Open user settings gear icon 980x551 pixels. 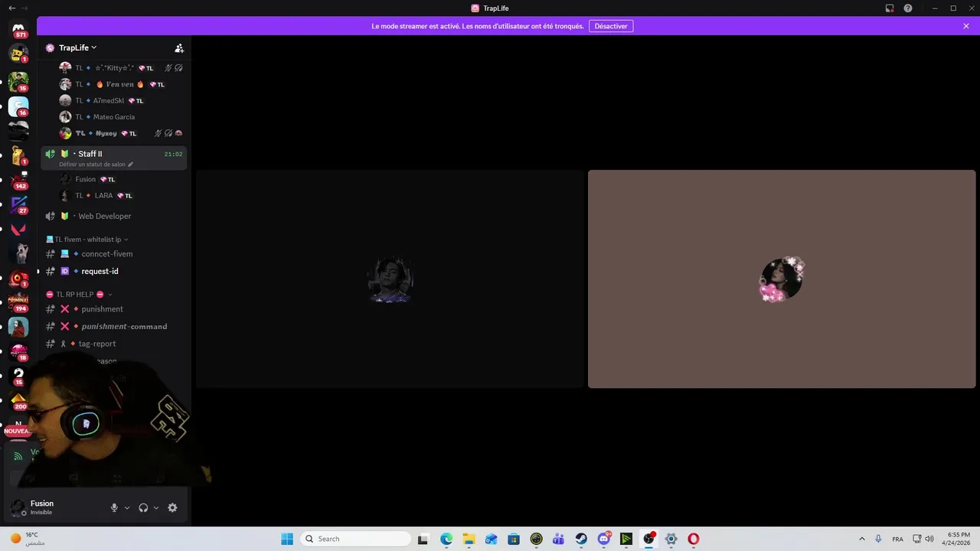(172, 507)
